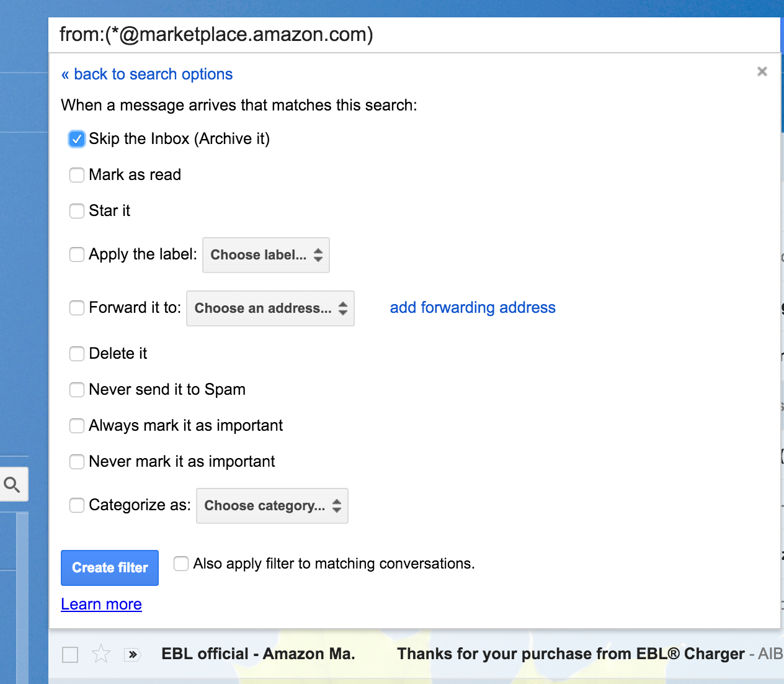Image resolution: width=784 pixels, height=684 pixels.
Task: Open the Choose label dropdown
Action: pyautogui.click(x=266, y=255)
